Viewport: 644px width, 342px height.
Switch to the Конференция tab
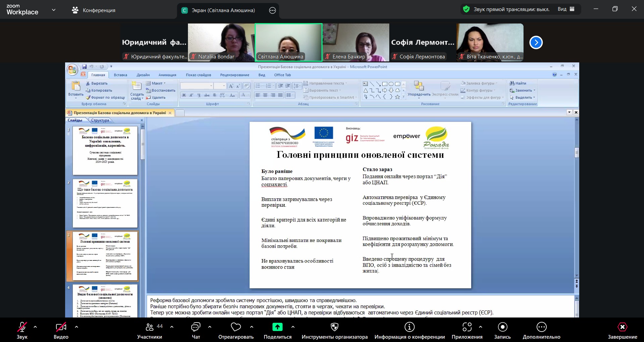(x=94, y=10)
